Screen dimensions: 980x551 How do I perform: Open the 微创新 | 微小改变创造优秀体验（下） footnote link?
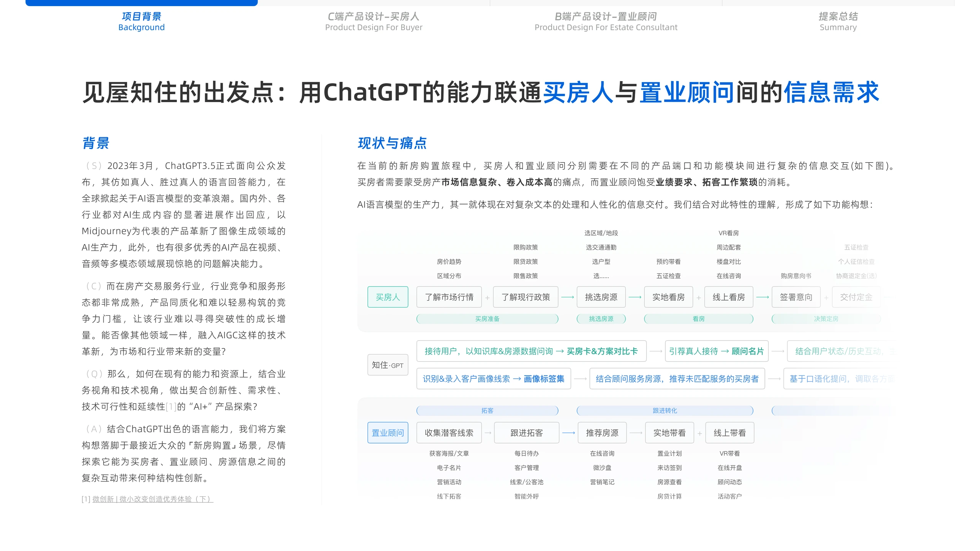coord(153,499)
